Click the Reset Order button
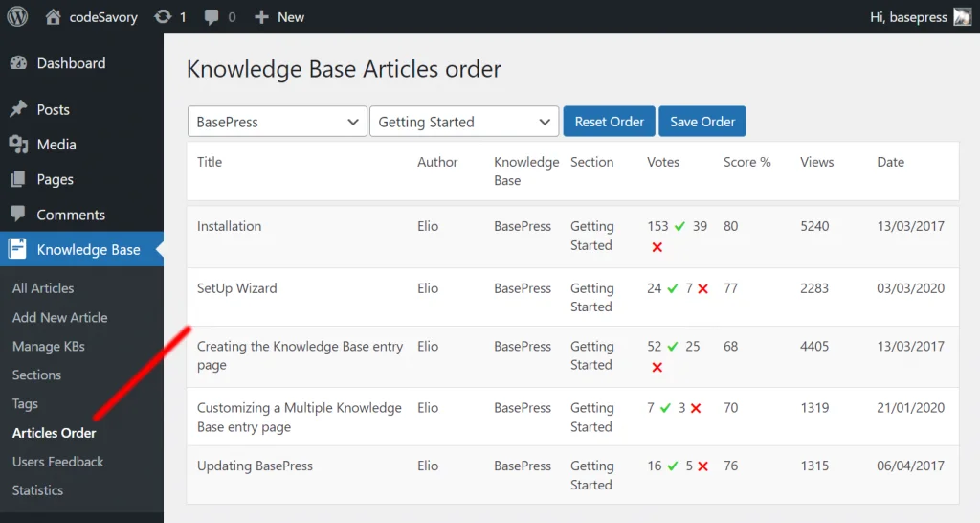This screenshot has height=523, width=980. pos(610,122)
